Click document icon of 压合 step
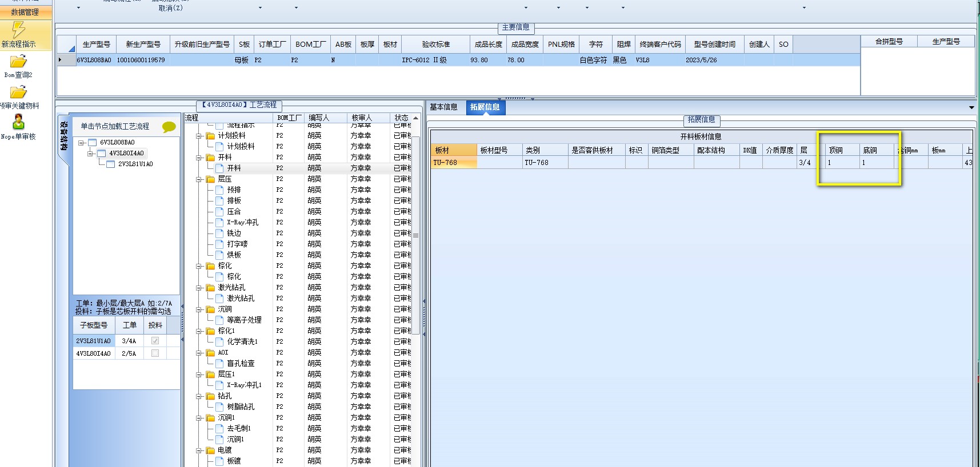 pyautogui.click(x=219, y=212)
